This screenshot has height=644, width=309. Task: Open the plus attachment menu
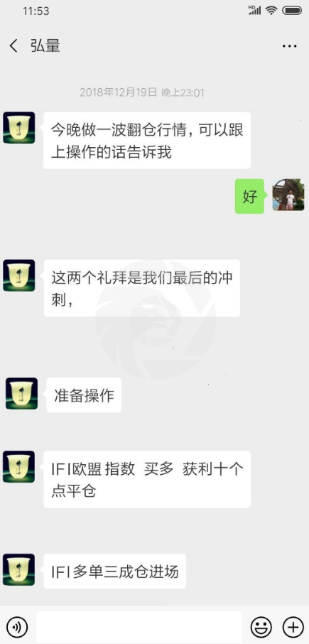point(293,627)
